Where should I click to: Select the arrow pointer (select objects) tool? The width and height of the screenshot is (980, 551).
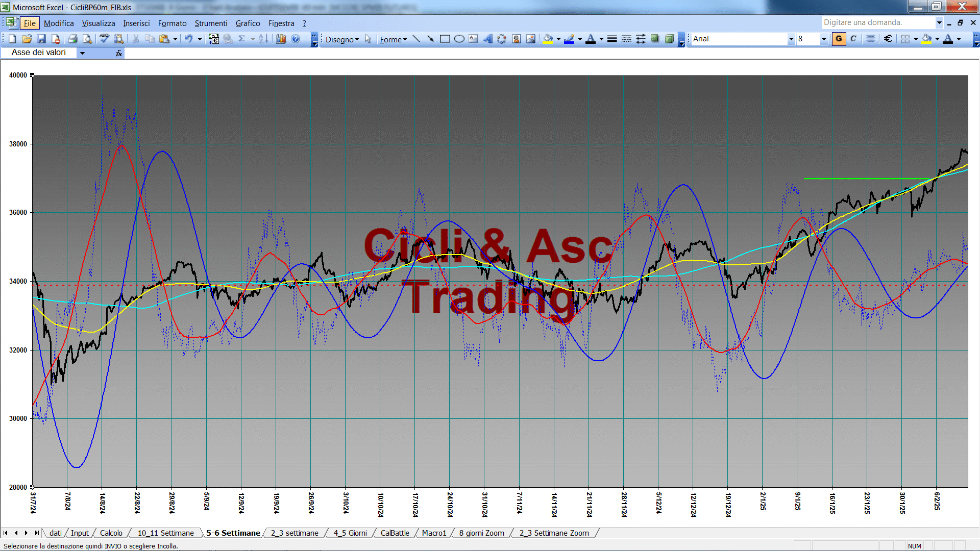click(368, 39)
